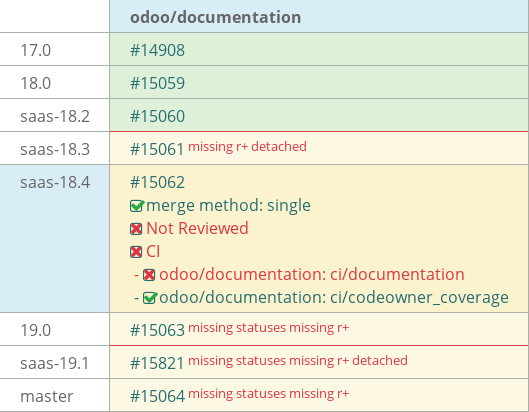Image resolution: width=529 pixels, height=412 pixels.
Task: Click the saas-19.1 branch label
Action: tap(54, 363)
